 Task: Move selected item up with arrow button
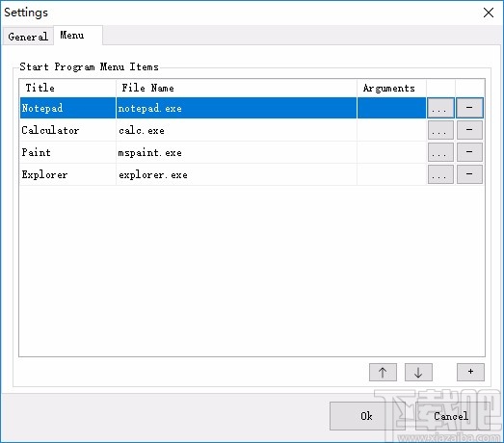tap(383, 373)
